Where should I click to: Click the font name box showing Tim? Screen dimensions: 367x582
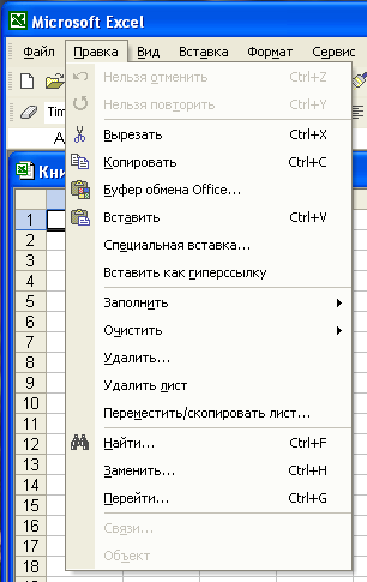(55, 112)
